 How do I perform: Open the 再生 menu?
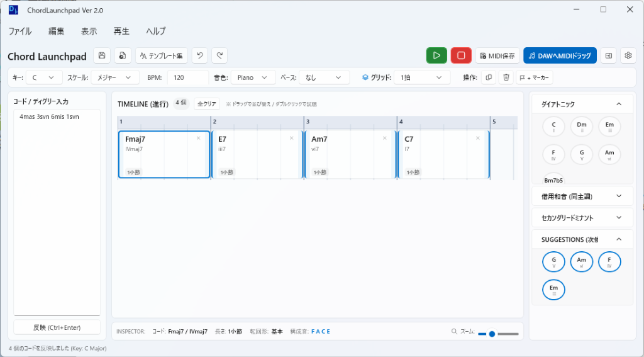pyautogui.click(x=121, y=31)
